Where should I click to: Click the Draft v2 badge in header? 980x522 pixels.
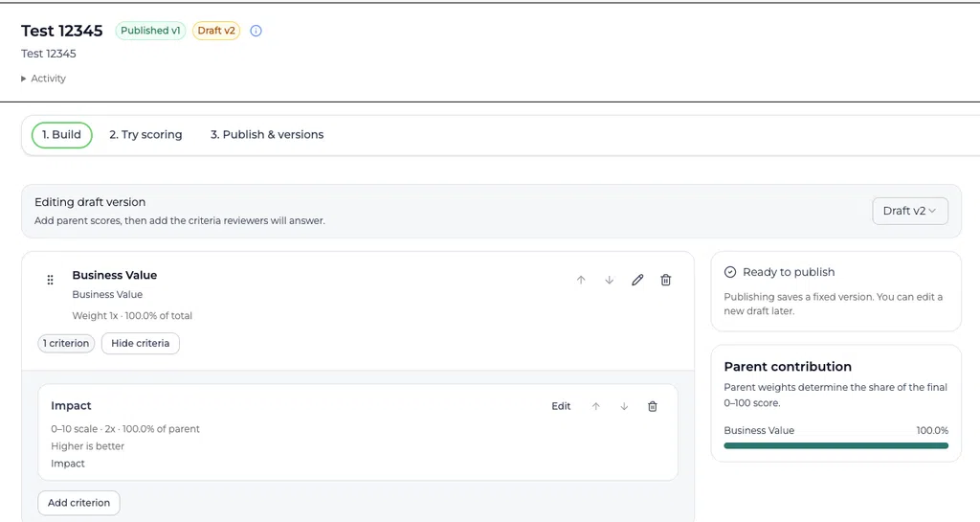click(x=216, y=31)
